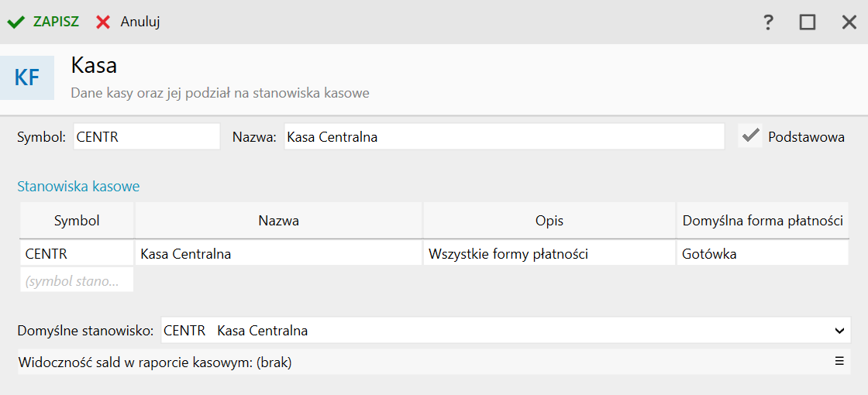Click the Nazwa column header

278,222
